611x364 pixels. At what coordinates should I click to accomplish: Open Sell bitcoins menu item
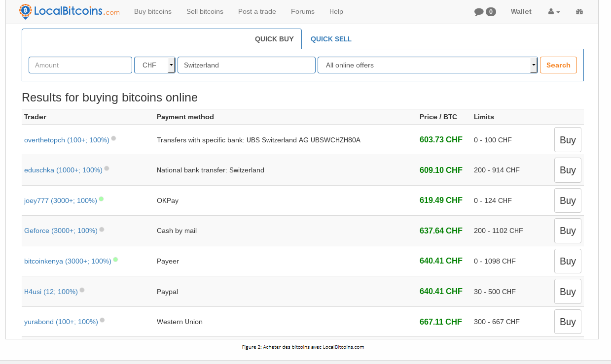(205, 11)
